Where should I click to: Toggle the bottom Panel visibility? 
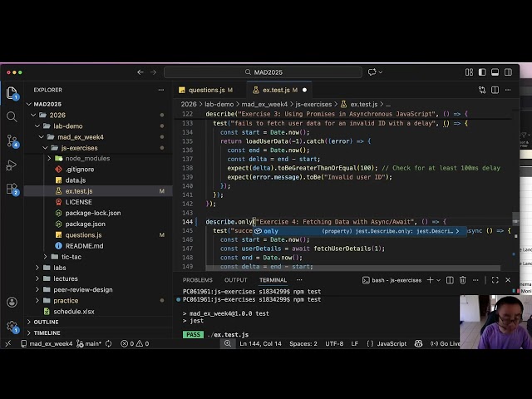(495, 72)
